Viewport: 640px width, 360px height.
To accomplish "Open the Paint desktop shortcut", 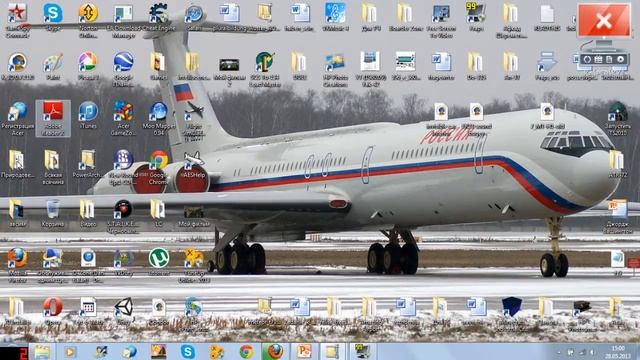I will [x=53, y=65].
